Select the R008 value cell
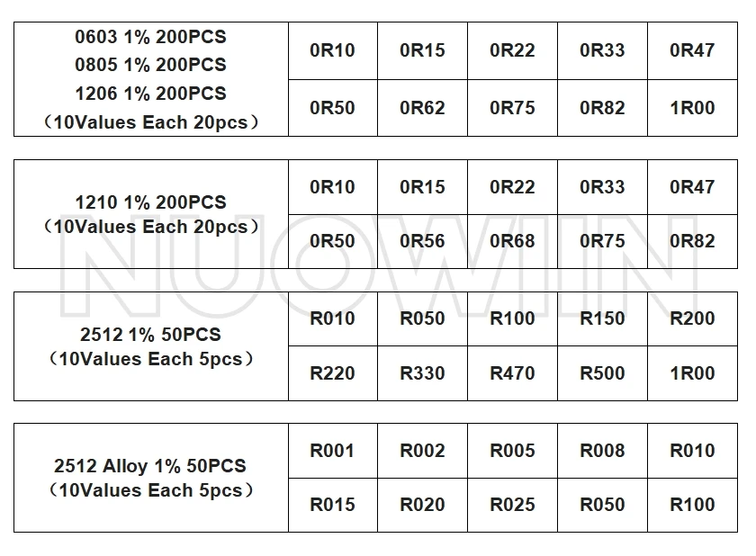Screen dimensions: 756x556 coord(603,451)
